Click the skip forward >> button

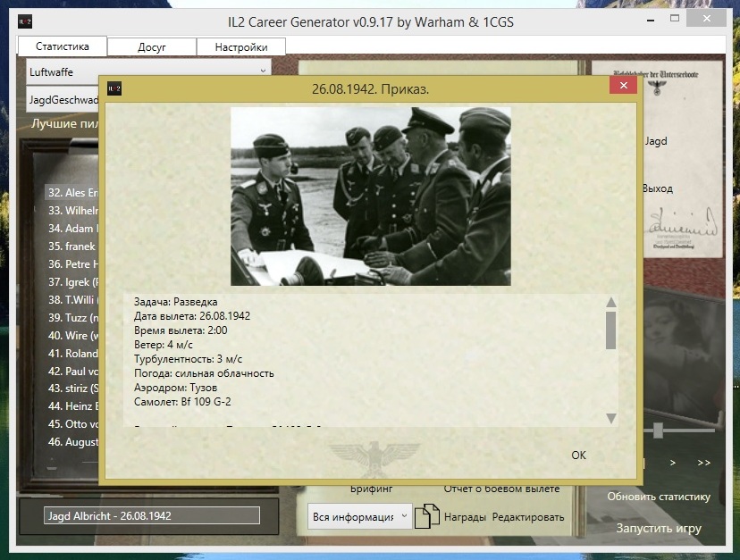pyautogui.click(x=703, y=463)
